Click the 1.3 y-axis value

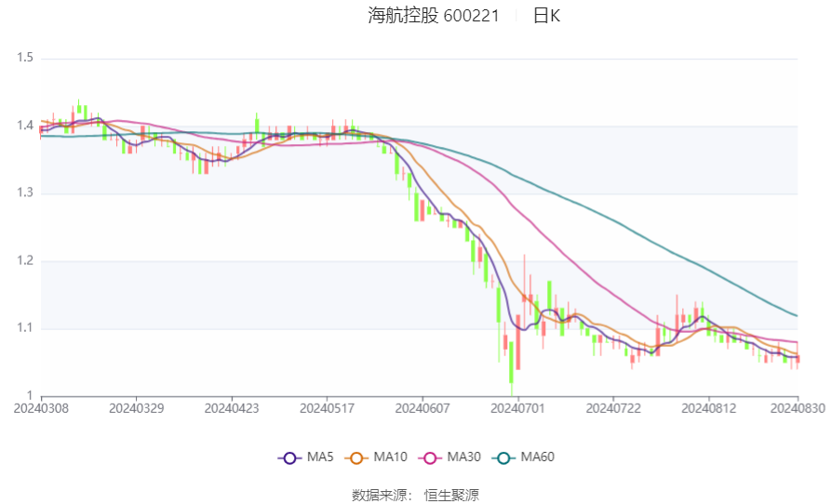pyautogui.click(x=24, y=192)
